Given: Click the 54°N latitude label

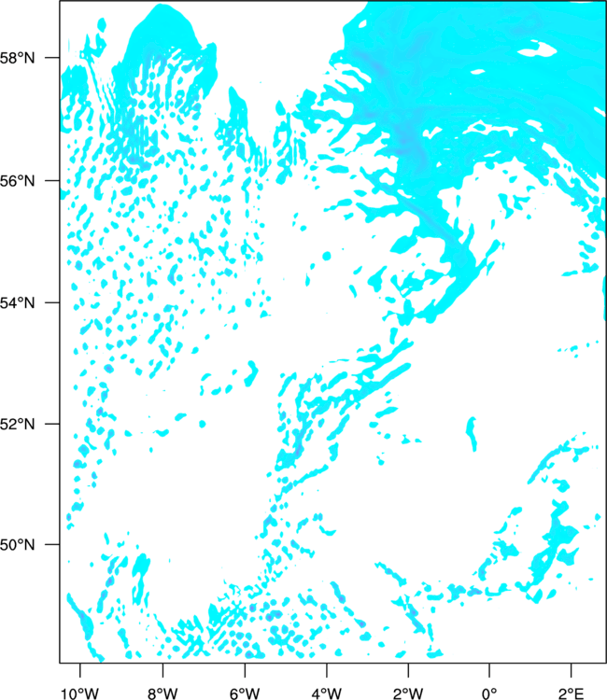Looking at the screenshot, I should [x=18, y=303].
